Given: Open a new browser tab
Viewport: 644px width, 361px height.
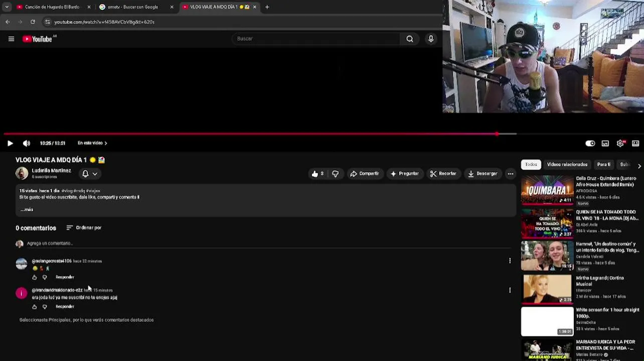Looking at the screenshot, I should click(267, 7).
